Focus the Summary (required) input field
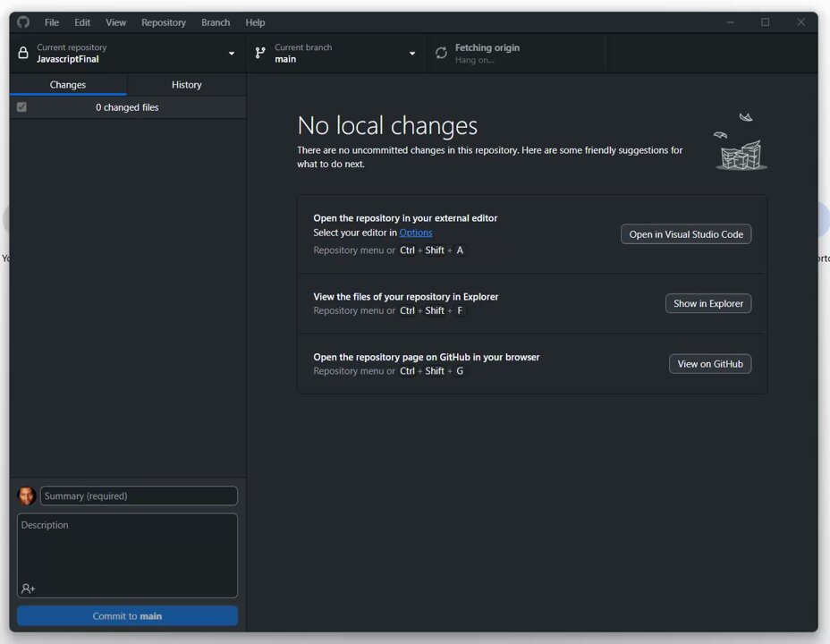 139,496
